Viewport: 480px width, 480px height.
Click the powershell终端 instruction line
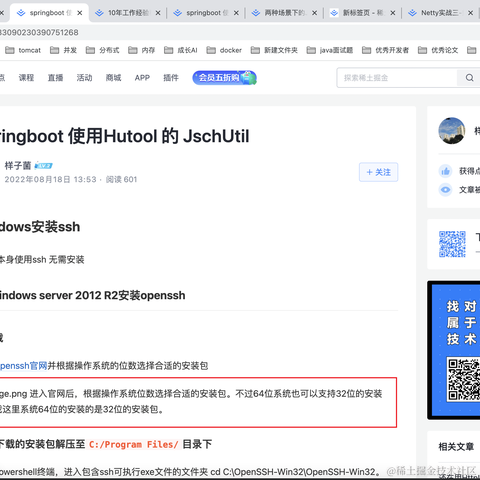click(190, 472)
